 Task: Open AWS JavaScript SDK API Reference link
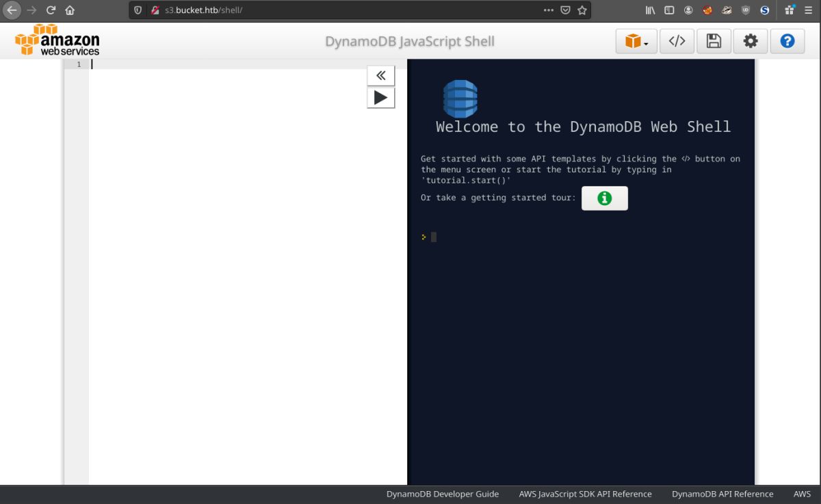click(x=585, y=494)
